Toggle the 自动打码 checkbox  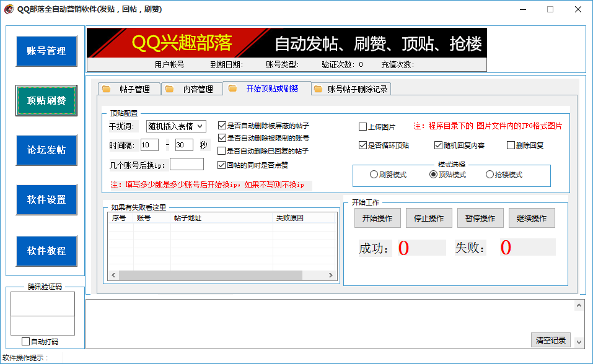tap(25, 341)
